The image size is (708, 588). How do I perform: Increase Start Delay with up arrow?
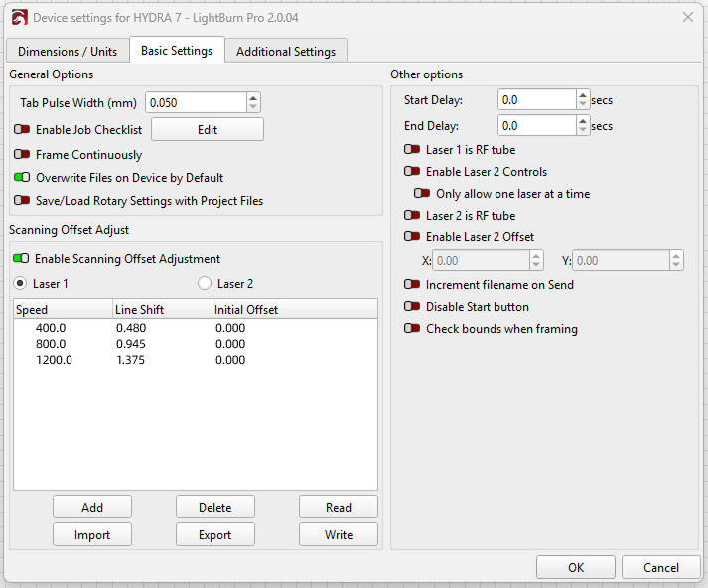click(583, 95)
